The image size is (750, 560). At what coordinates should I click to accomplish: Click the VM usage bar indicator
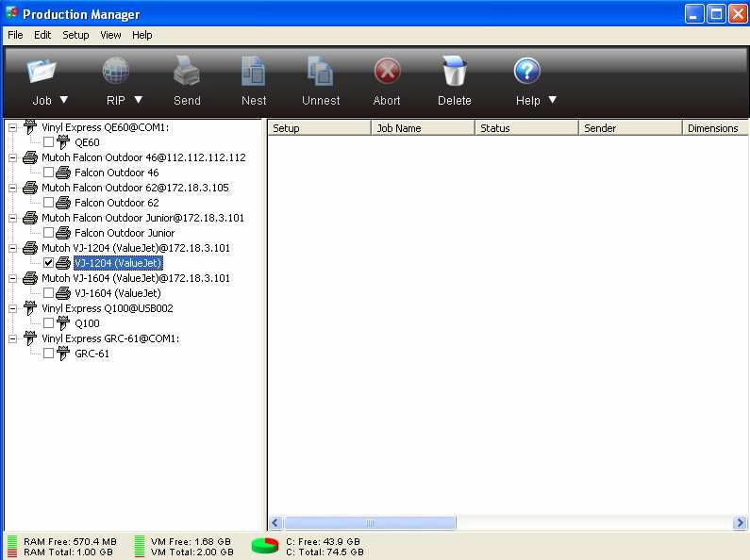[x=140, y=546]
